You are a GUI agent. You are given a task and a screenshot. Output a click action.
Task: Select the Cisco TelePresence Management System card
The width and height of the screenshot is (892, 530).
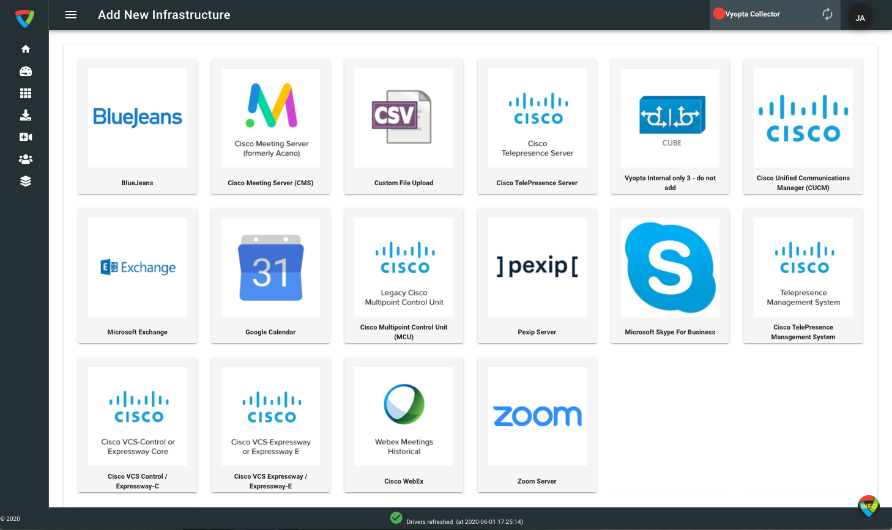(803, 276)
